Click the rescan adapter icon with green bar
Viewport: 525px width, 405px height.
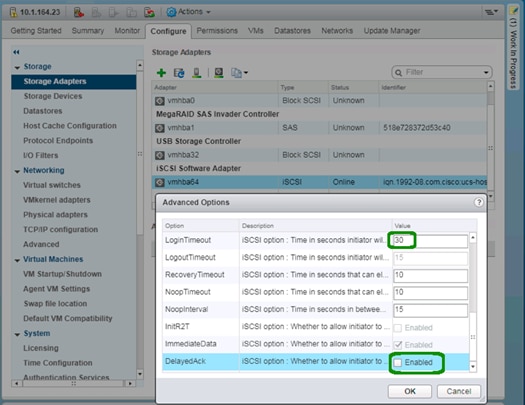click(x=219, y=73)
